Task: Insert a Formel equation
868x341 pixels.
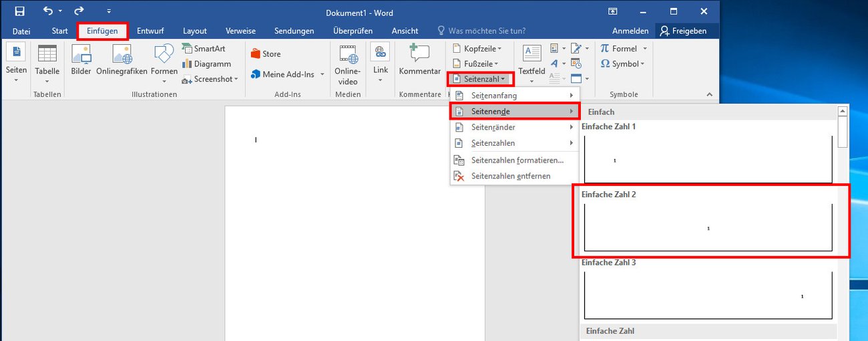Action: 619,49
